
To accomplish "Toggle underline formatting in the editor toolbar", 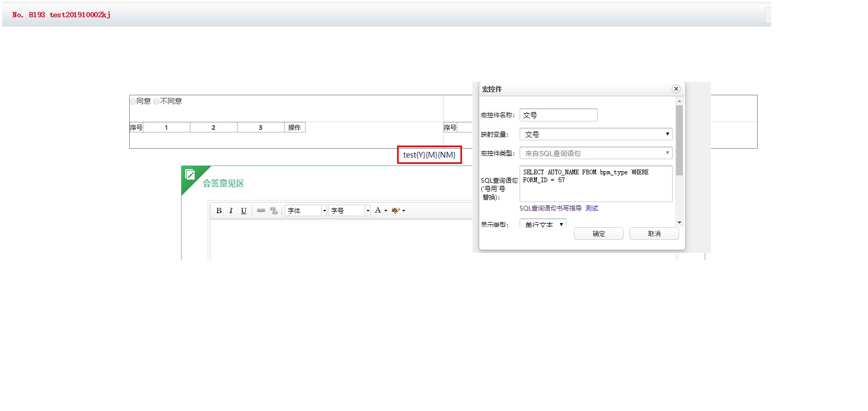I will point(243,210).
